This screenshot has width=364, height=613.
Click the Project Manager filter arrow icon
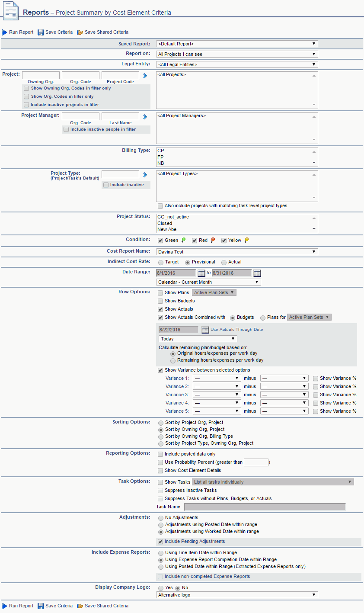pyautogui.click(x=145, y=117)
